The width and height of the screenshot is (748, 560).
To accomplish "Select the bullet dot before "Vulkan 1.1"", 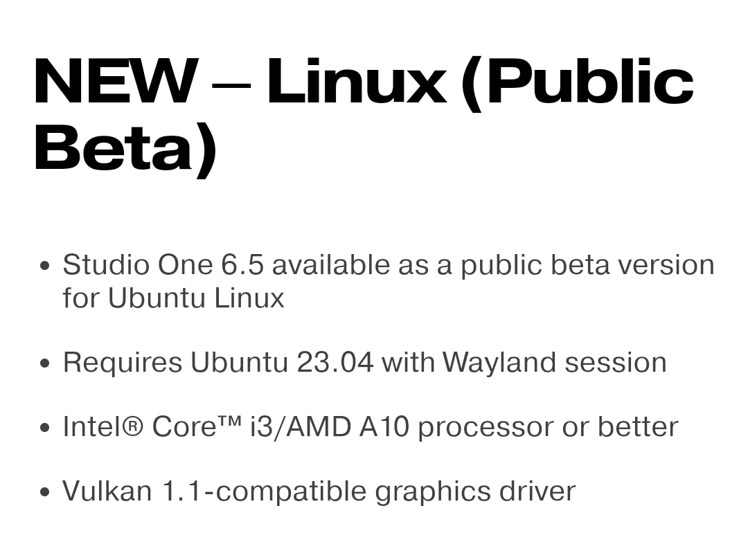I will 45,491.
